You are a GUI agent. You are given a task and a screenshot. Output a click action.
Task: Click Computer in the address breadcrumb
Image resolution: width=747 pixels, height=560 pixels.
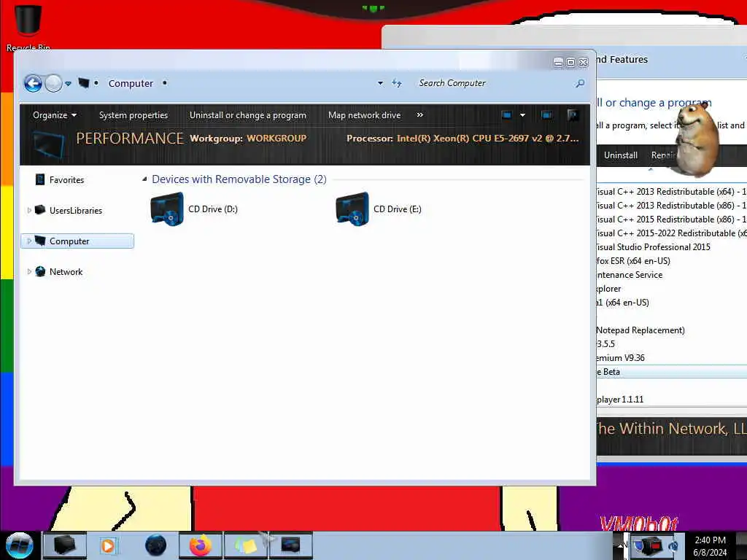tap(131, 83)
